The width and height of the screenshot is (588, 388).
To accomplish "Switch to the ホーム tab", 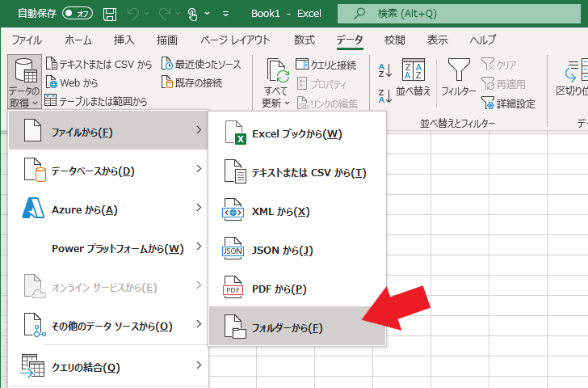I will (x=78, y=40).
